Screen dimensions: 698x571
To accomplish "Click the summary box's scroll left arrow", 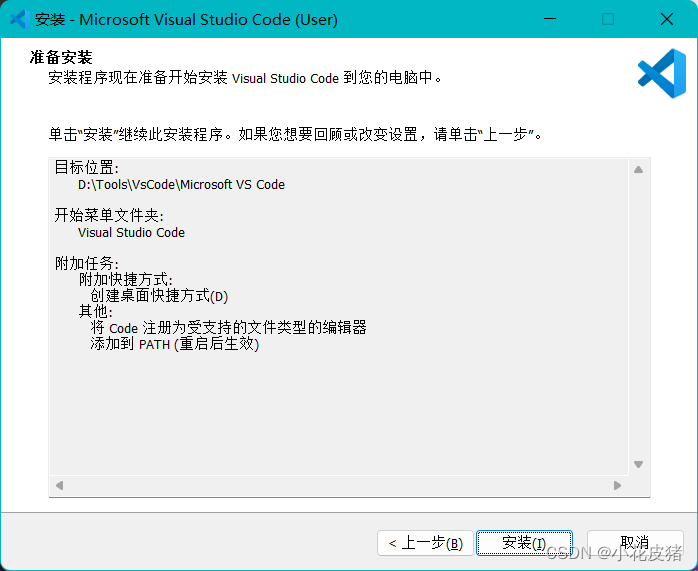I will 59,485.
